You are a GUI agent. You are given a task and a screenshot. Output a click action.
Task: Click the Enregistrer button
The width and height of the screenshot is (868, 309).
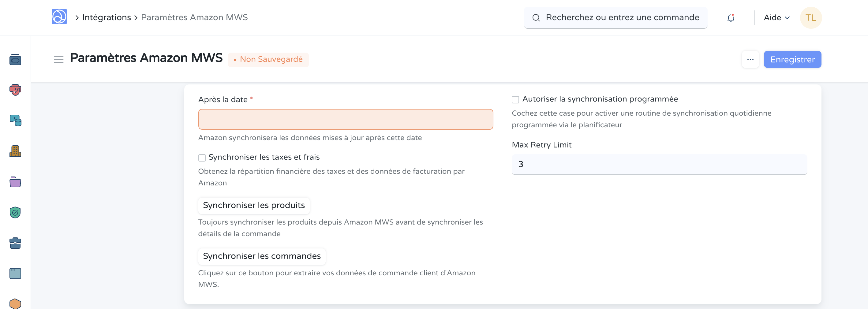[792, 59]
